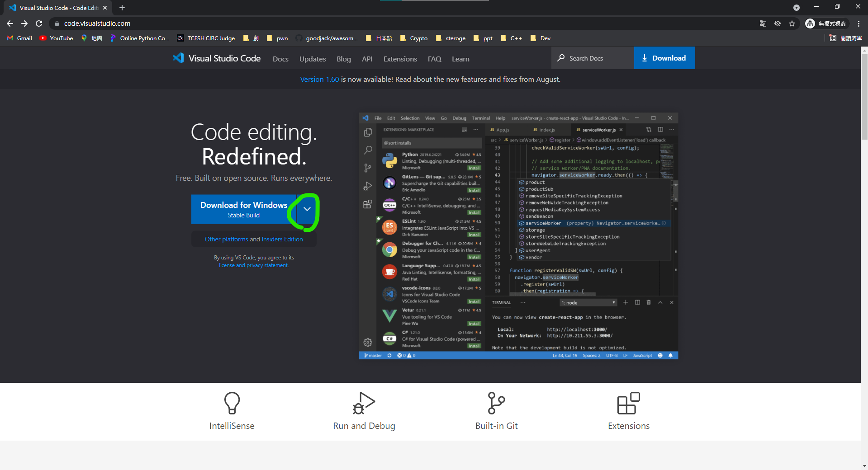Open the Updates navigation item

(x=313, y=59)
